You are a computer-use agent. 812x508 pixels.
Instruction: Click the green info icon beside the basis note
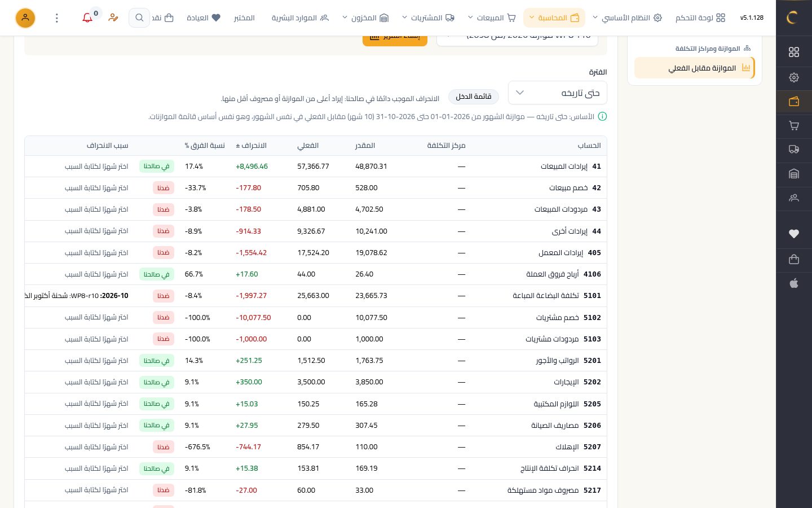pyautogui.click(x=602, y=117)
